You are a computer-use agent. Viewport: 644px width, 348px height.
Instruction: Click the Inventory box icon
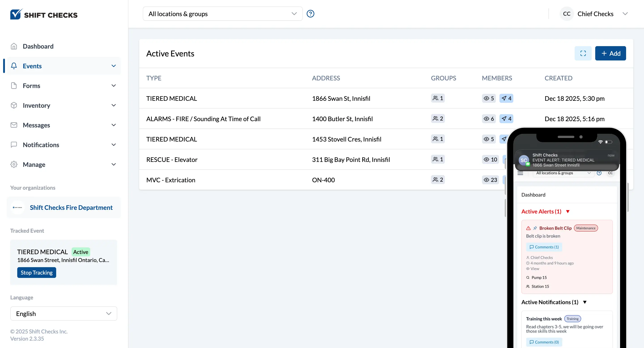coord(14,105)
